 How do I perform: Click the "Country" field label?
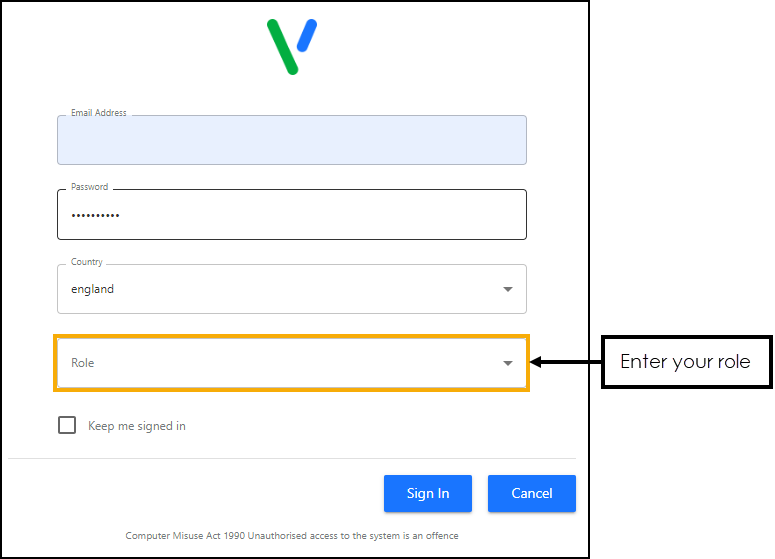[87, 262]
